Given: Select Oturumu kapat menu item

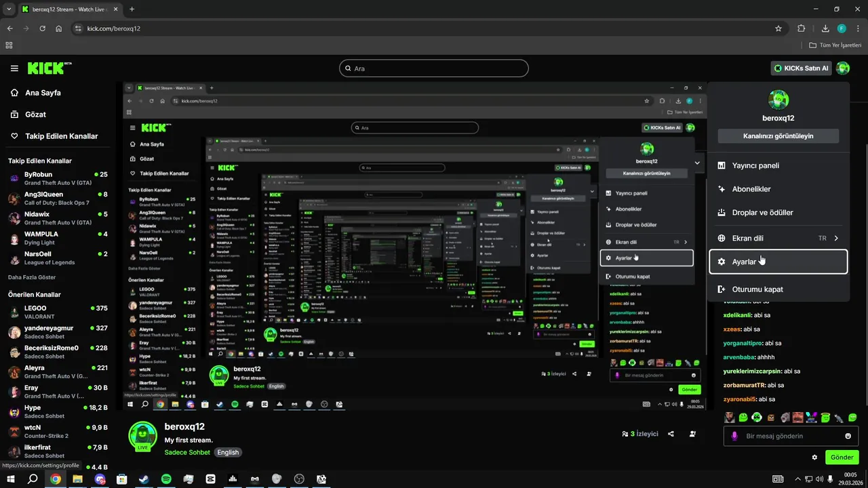Looking at the screenshot, I should click(x=778, y=289).
